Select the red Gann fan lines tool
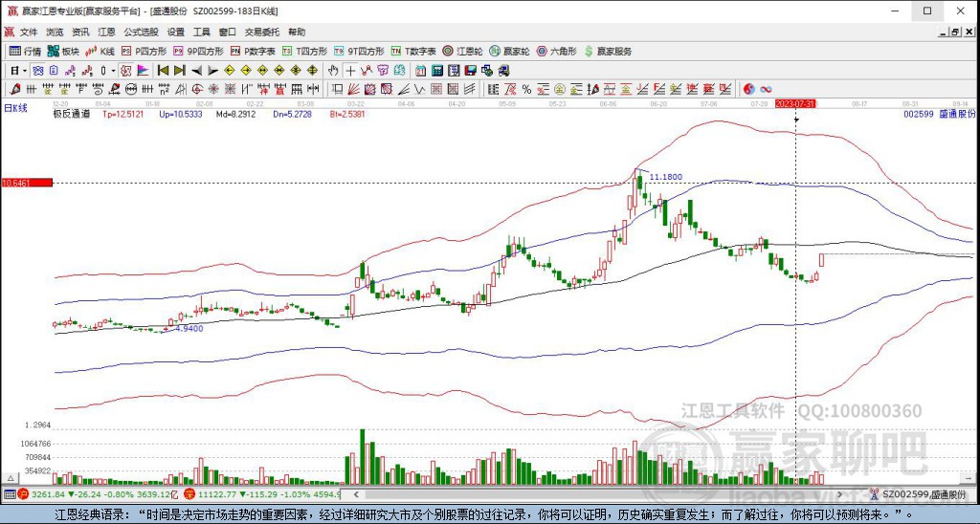 [x=353, y=89]
